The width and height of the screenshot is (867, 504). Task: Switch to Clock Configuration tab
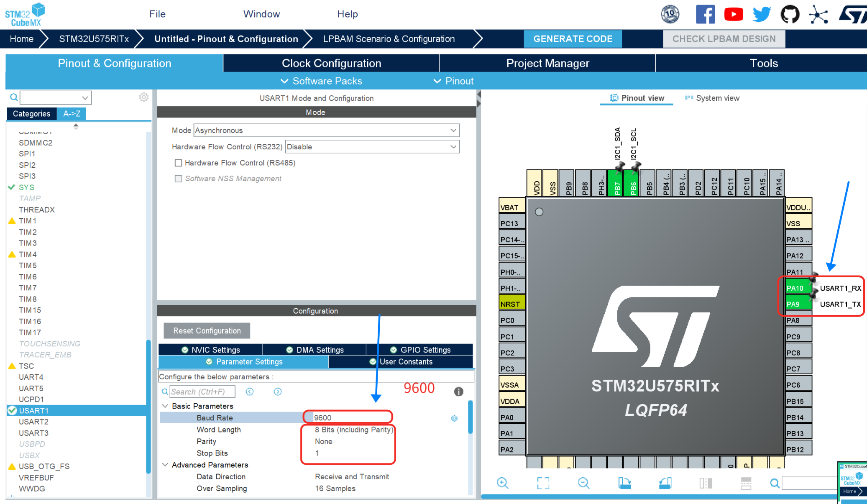[331, 63]
